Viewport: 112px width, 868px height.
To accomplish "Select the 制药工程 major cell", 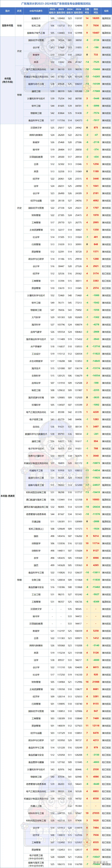I will (36, 390).
